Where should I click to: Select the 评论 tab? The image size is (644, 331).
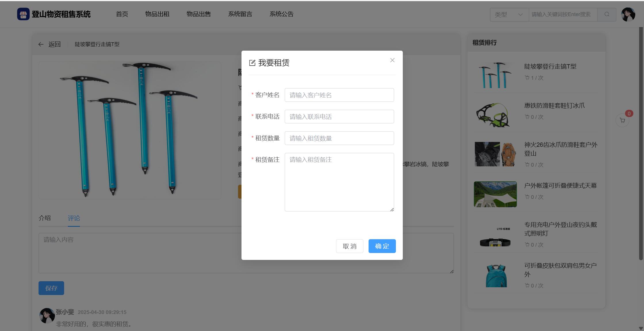(x=74, y=218)
